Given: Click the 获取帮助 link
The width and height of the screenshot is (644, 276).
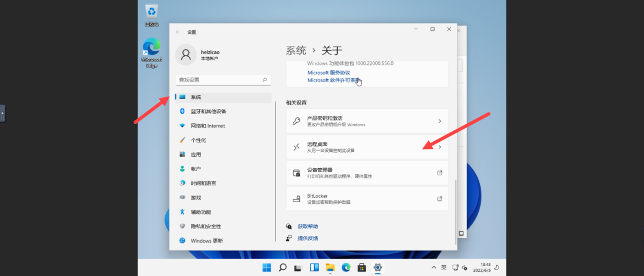Looking at the screenshot, I should tap(308, 227).
